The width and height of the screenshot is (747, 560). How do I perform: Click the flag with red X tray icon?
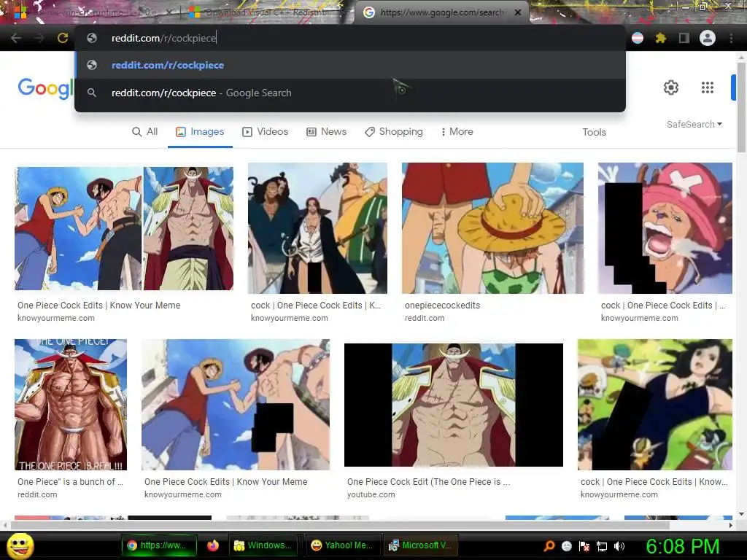(x=584, y=546)
